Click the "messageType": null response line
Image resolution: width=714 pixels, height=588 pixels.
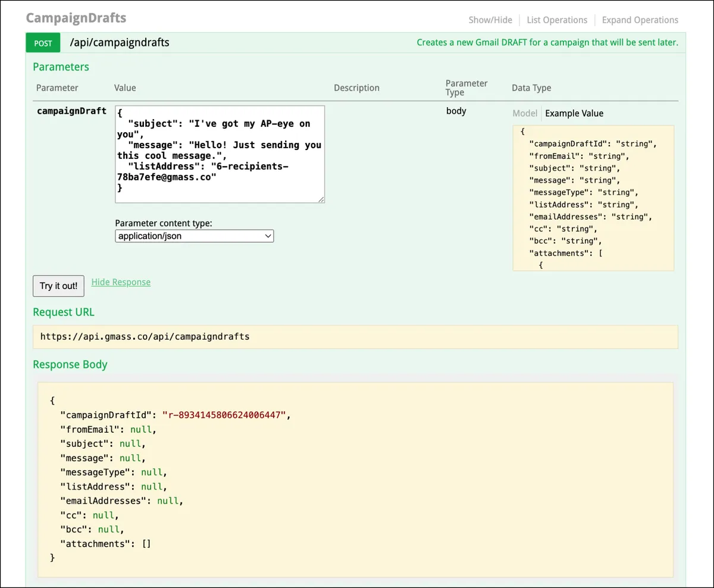tap(113, 472)
